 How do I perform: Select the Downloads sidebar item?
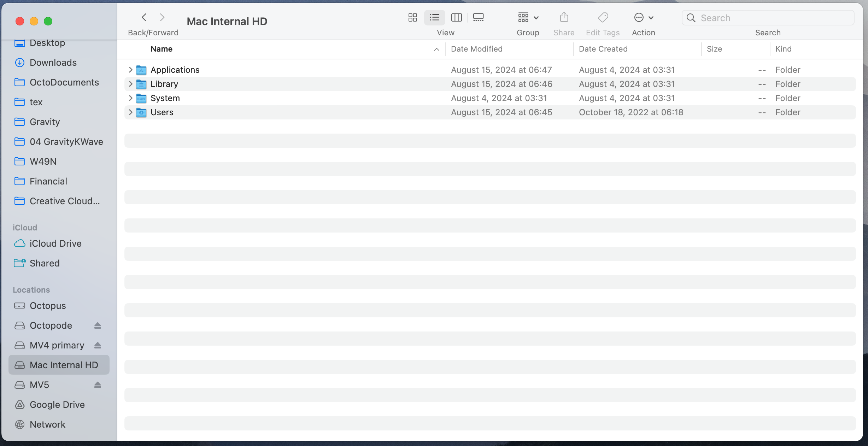pos(53,62)
